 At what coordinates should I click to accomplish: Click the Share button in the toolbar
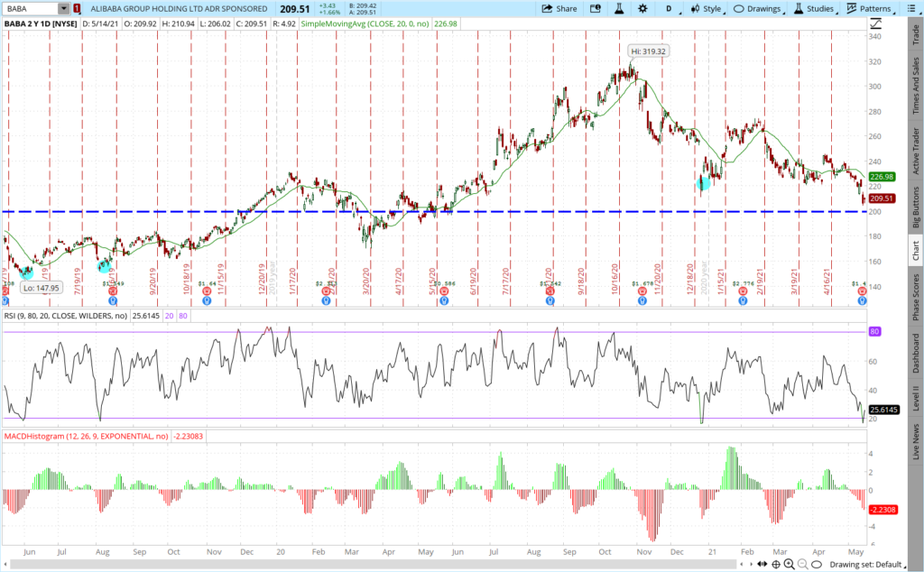coord(559,8)
